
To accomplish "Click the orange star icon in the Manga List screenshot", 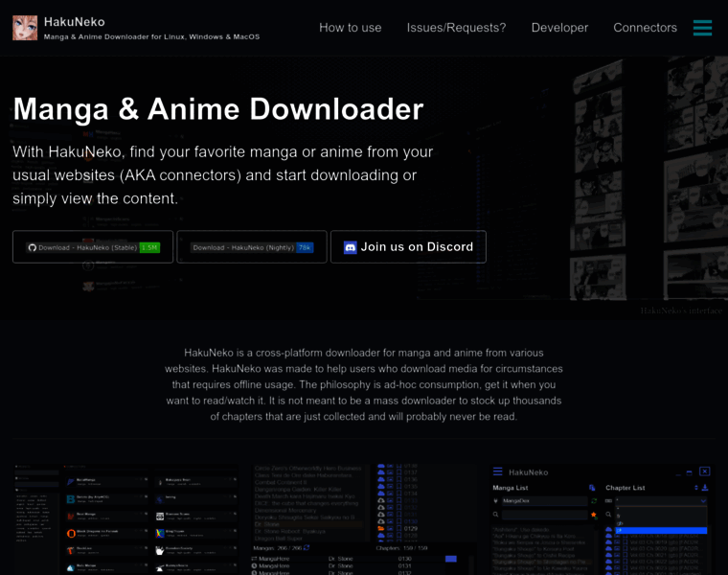I will tap(593, 515).
